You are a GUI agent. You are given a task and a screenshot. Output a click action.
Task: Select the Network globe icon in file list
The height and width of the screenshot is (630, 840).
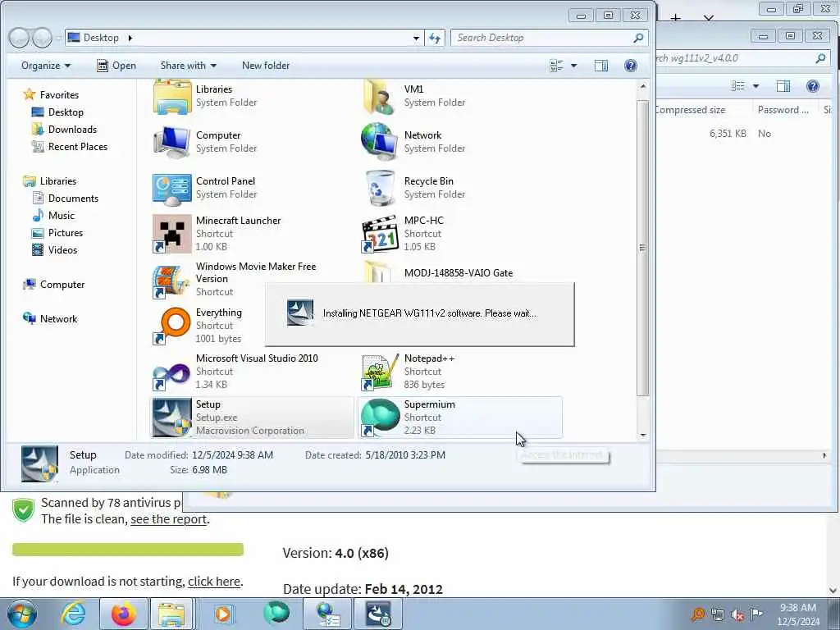click(x=379, y=141)
